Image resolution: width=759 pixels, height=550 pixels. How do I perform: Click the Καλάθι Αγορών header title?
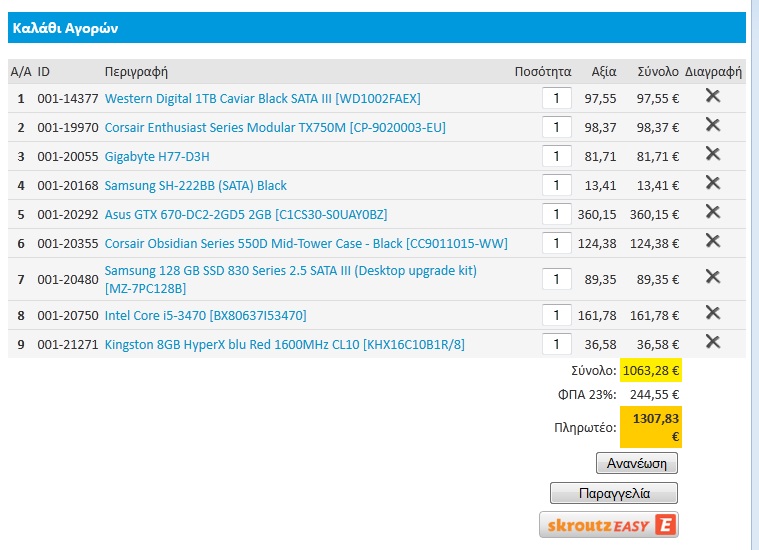coord(65,28)
